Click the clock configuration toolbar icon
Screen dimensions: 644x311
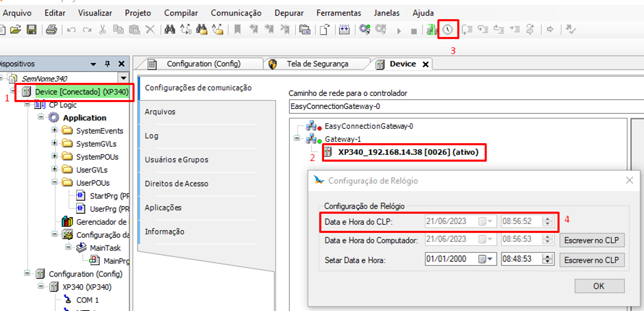448,29
